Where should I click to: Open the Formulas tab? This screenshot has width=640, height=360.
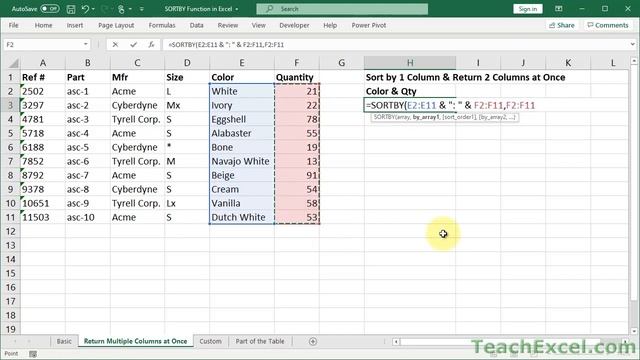click(162, 25)
